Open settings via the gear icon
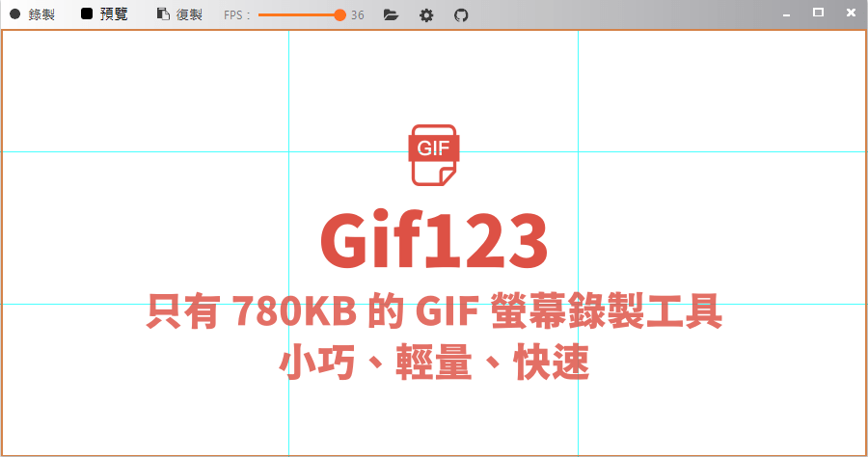 tap(426, 14)
